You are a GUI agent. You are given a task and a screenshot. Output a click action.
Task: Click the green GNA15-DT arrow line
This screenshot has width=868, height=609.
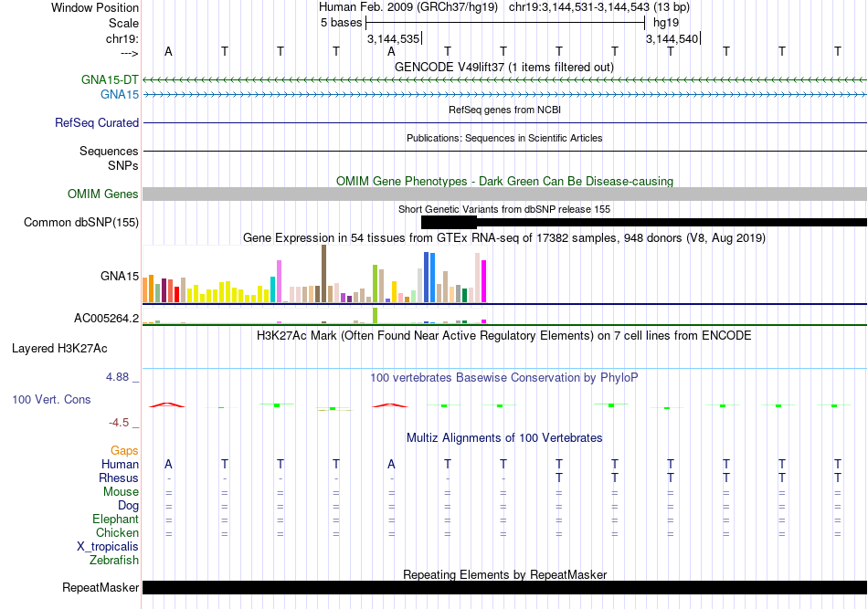(x=504, y=80)
